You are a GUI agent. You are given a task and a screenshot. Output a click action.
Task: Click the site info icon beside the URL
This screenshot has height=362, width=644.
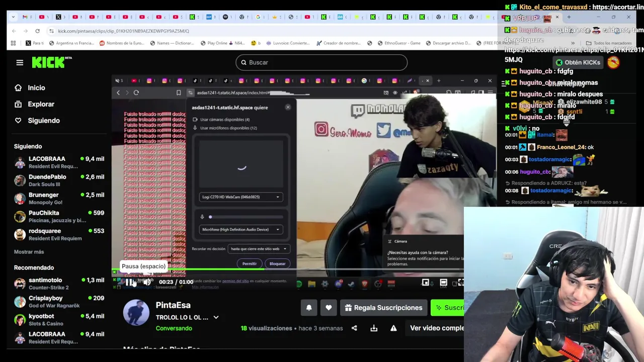point(51,31)
